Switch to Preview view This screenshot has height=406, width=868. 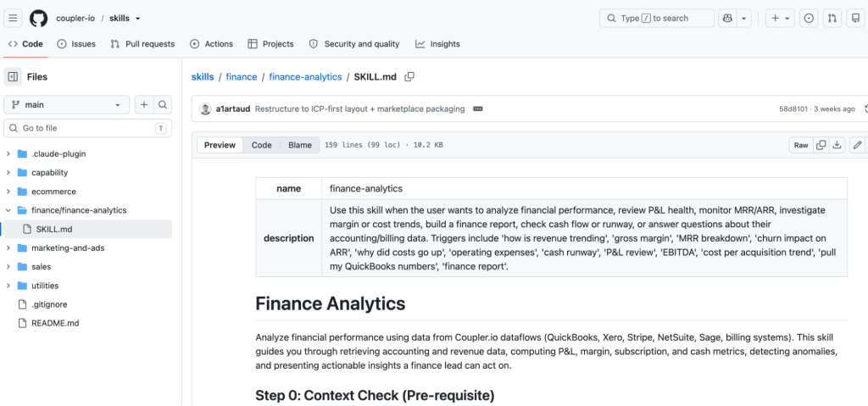pos(220,145)
